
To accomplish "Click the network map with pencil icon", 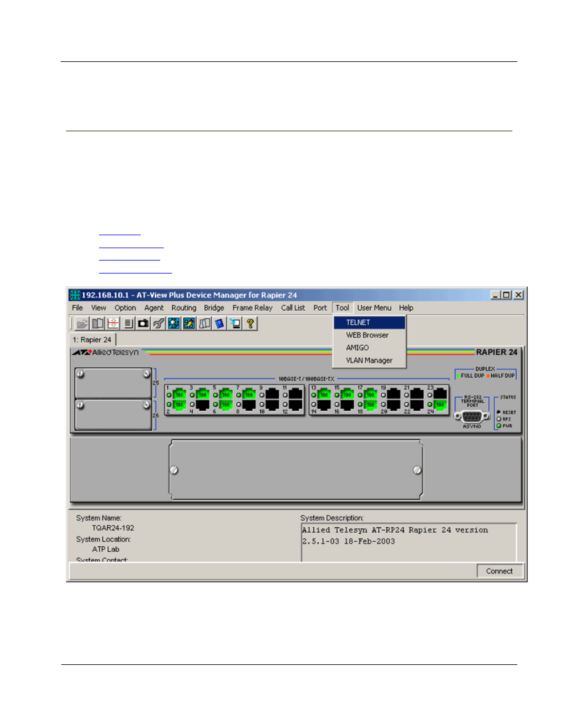I will coord(189,323).
